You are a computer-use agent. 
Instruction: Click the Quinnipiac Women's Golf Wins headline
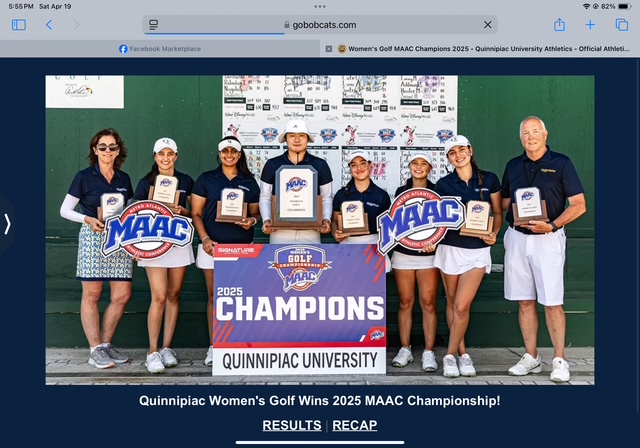coord(320,401)
